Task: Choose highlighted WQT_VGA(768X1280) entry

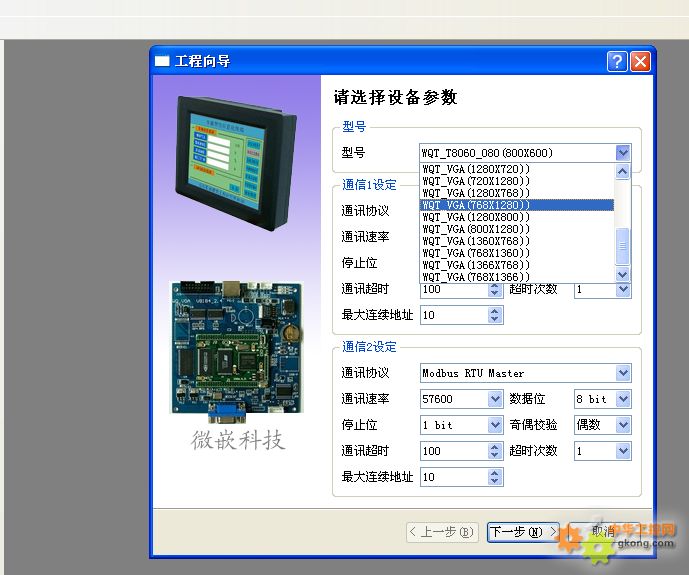Action: coord(517,205)
